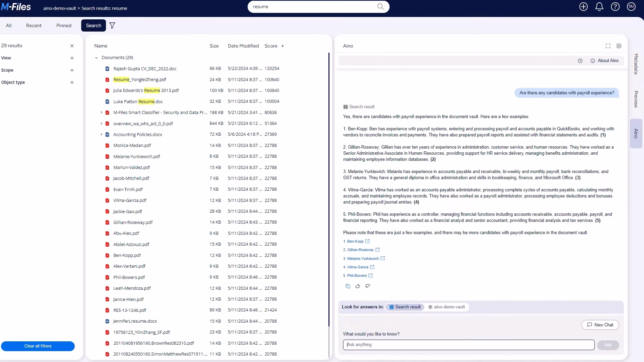Open the notifications bell
This screenshot has height=362, width=644.
(x=599, y=7)
